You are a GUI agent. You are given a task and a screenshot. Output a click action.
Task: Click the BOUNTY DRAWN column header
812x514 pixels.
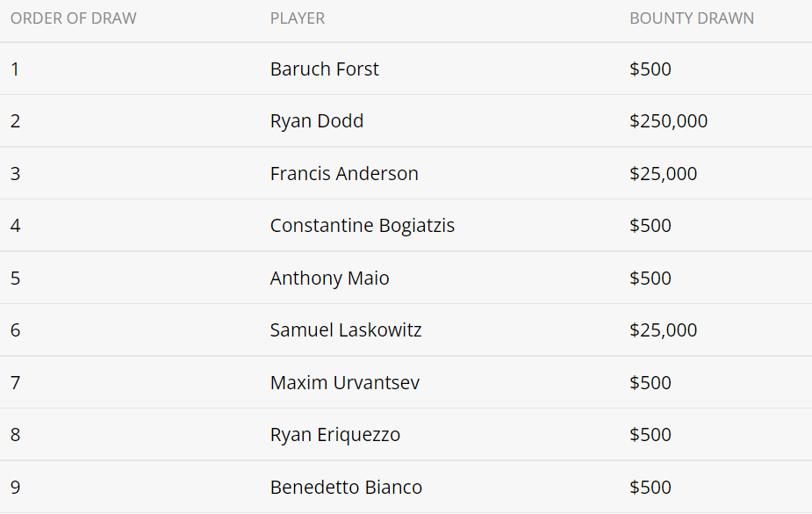tap(692, 18)
